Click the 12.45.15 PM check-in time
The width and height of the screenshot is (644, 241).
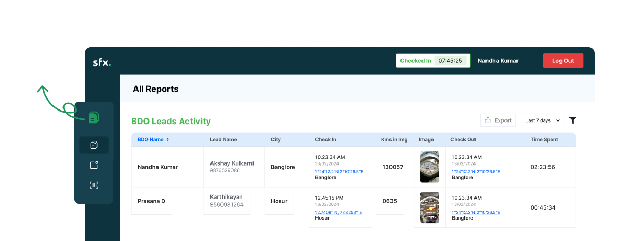(x=329, y=198)
